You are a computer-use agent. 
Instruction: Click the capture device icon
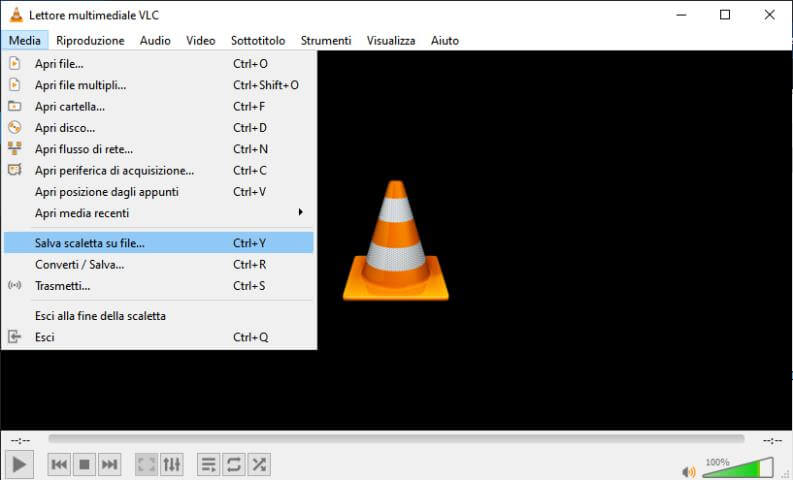click(15, 169)
